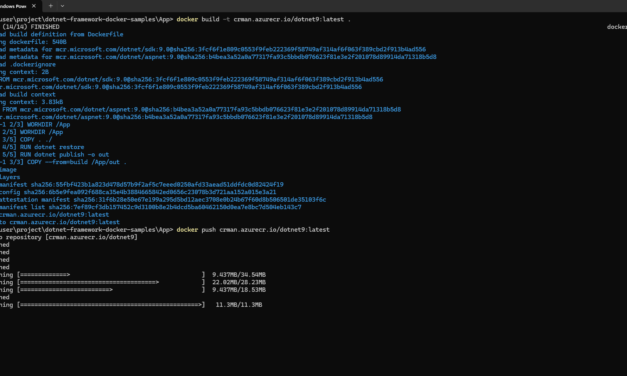This screenshot has width=627, height=376.
Task: Click the manifest list sha256:7ef89 line
Action: [151, 207]
